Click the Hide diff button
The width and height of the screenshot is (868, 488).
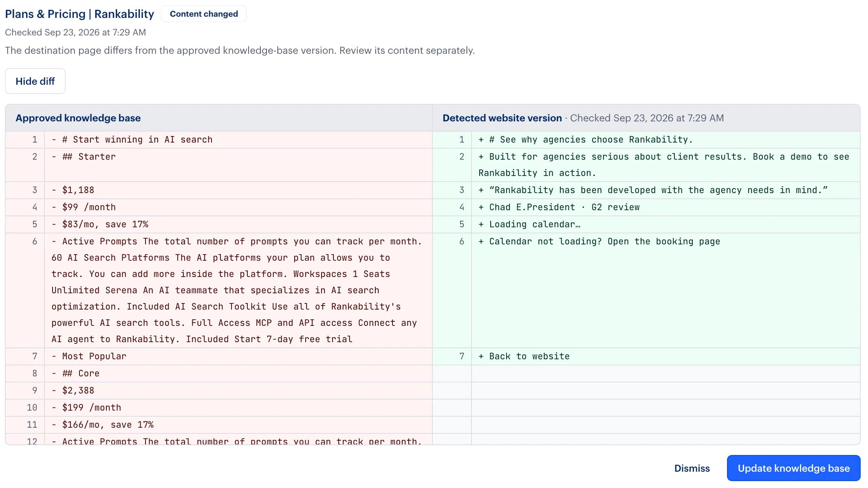(35, 81)
